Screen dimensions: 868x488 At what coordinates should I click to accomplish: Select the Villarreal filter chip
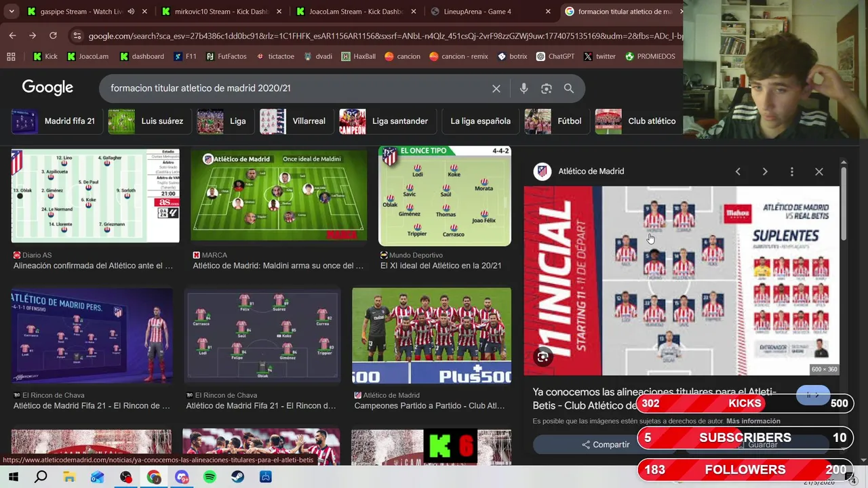point(296,121)
